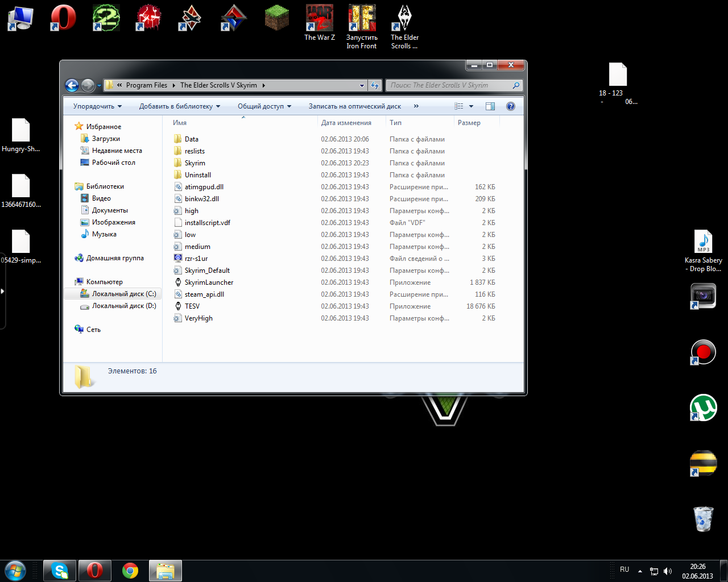Select the Data folder

[192, 139]
